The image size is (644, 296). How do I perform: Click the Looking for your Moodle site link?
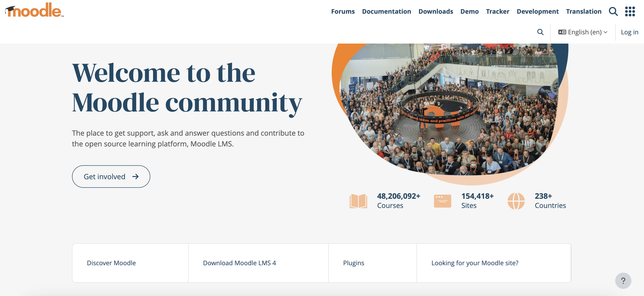click(x=475, y=263)
